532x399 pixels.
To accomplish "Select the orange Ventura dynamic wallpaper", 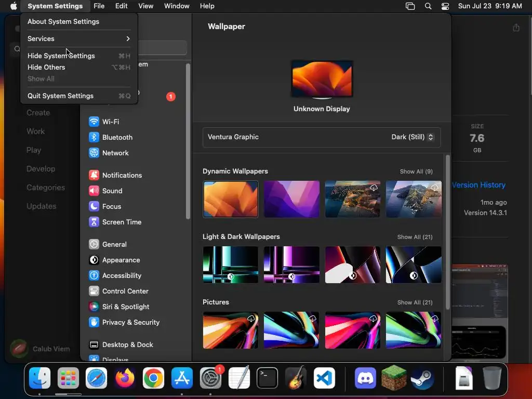I will pos(231,199).
